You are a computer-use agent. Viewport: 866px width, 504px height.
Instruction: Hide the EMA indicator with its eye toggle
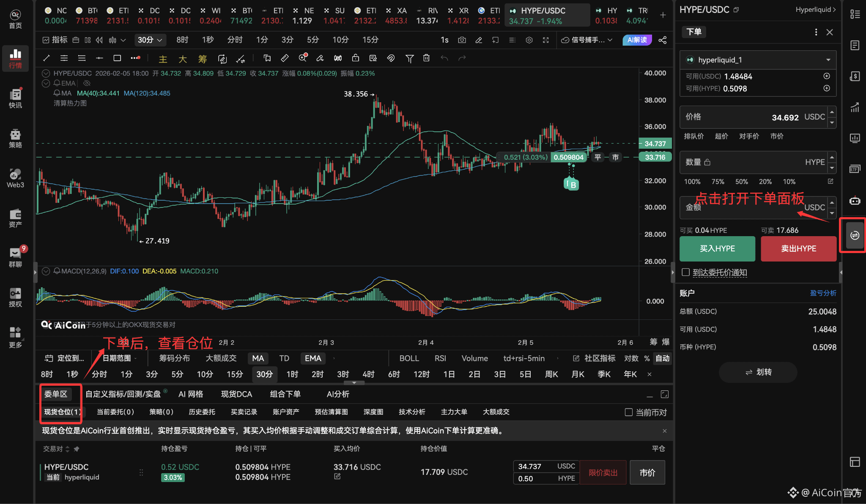[87, 83]
